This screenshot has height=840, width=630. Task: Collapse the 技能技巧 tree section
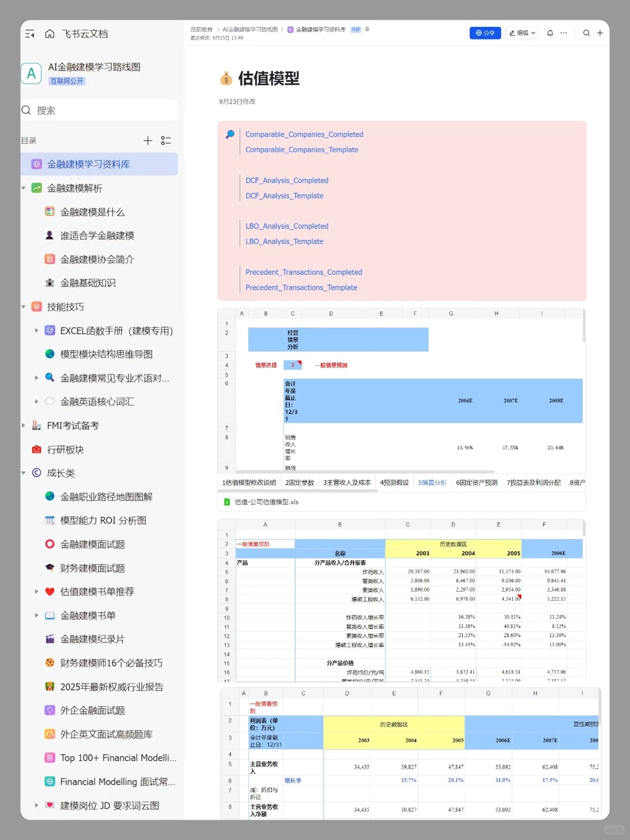[23, 307]
